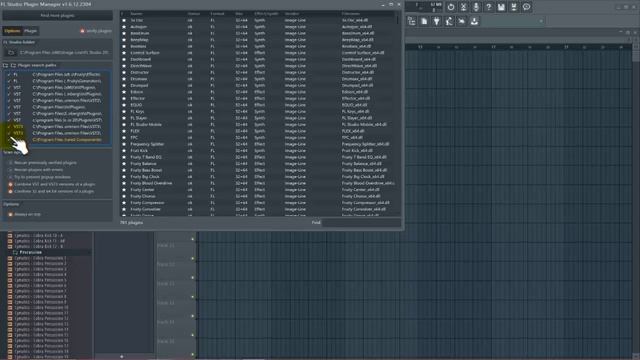Switch to the Options tab in Plugin Manager
This screenshot has width=640, height=360.
click(12, 31)
